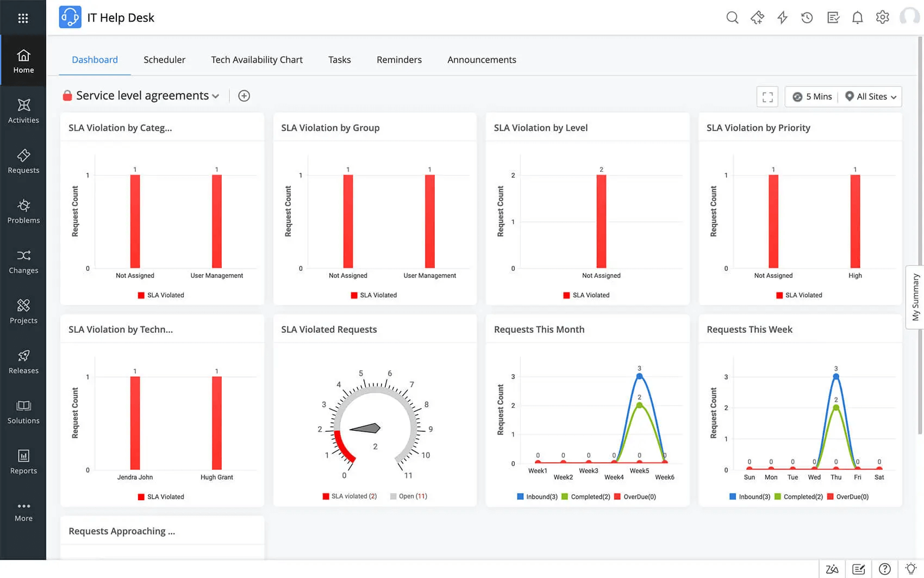The image size is (924, 578).
Task: Open the settings gear icon
Action: coord(882,17)
